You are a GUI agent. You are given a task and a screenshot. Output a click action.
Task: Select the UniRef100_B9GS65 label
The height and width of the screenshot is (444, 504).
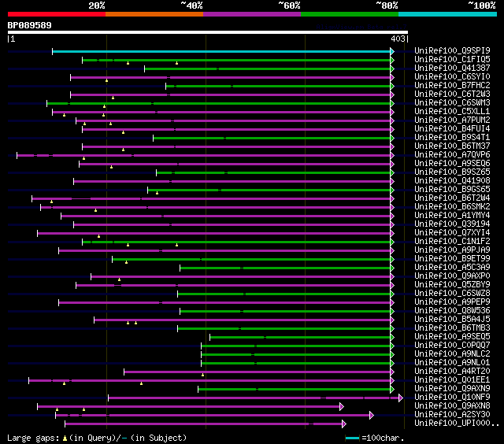coord(452,189)
